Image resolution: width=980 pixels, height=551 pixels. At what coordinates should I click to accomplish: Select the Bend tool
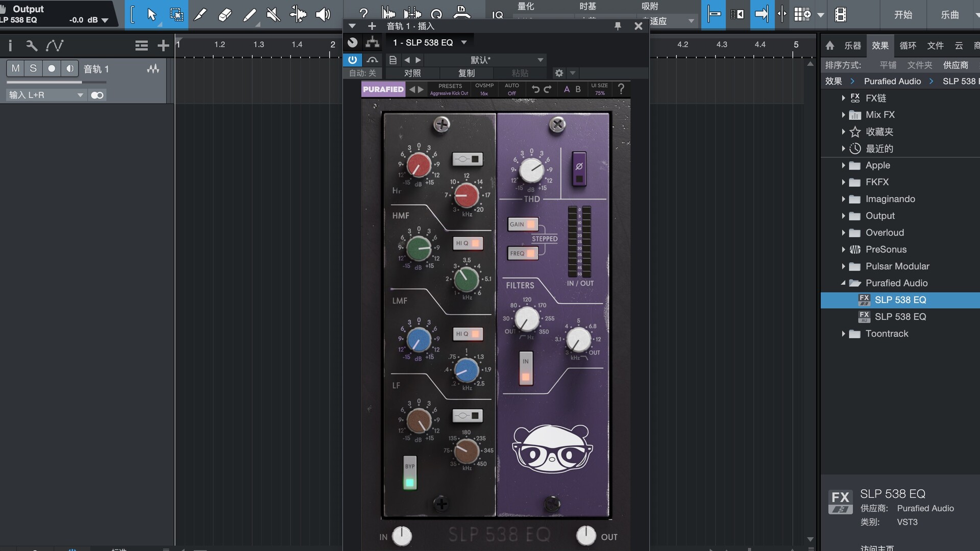tap(298, 15)
